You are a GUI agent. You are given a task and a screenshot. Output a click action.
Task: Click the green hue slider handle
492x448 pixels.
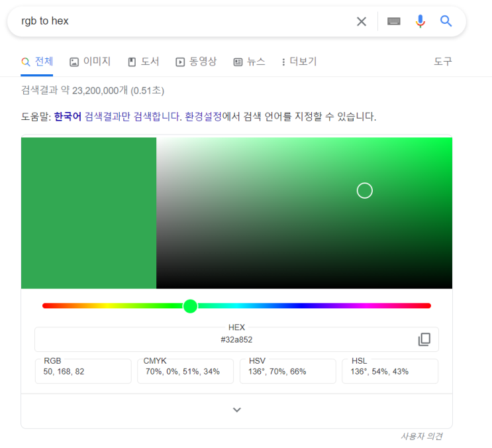tap(190, 306)
